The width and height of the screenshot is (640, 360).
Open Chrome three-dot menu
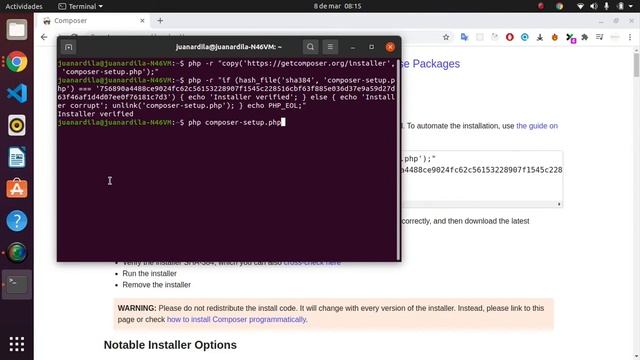pos(630,37)
